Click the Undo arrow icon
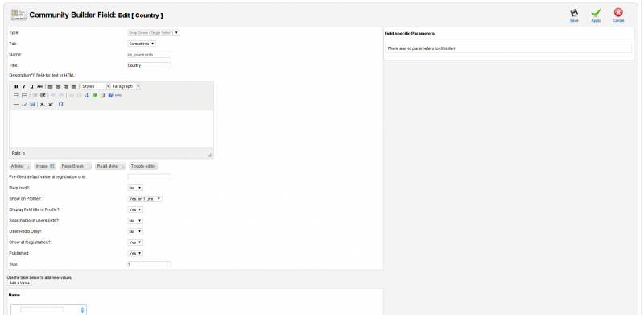The image size is (644, 315). pos(52,95)
